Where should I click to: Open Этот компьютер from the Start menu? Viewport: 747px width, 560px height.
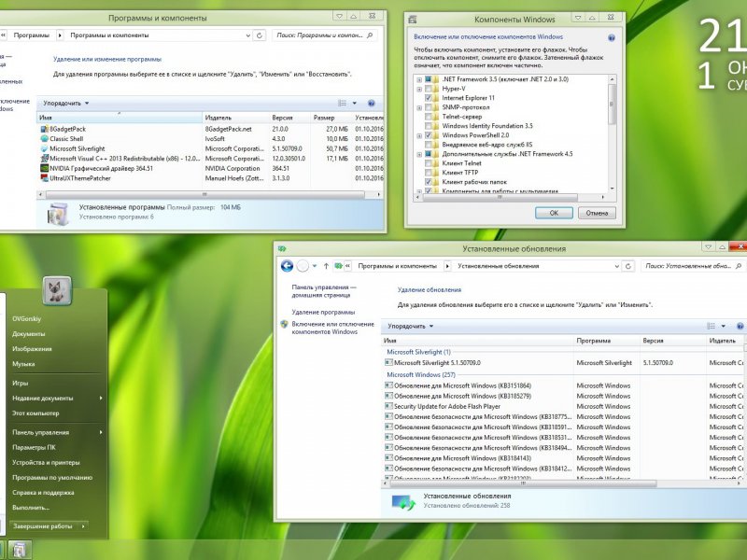[x=35, y=413]
